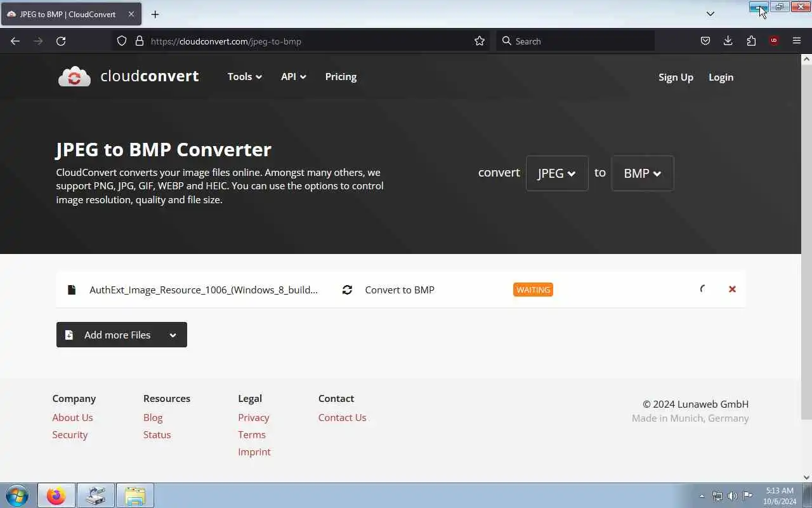Click the taskbar clock showing 5:13 AM
Viewport: 812px width, 508px height.
tap(780, 496)
